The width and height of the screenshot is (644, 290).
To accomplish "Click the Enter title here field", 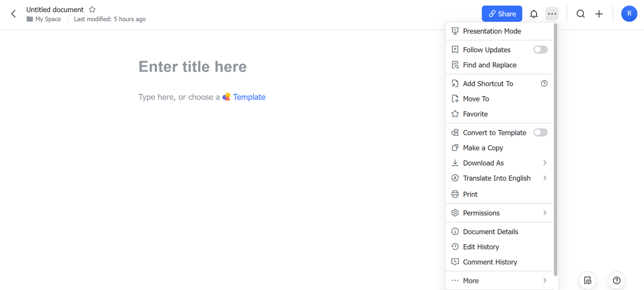I will 193,66.
